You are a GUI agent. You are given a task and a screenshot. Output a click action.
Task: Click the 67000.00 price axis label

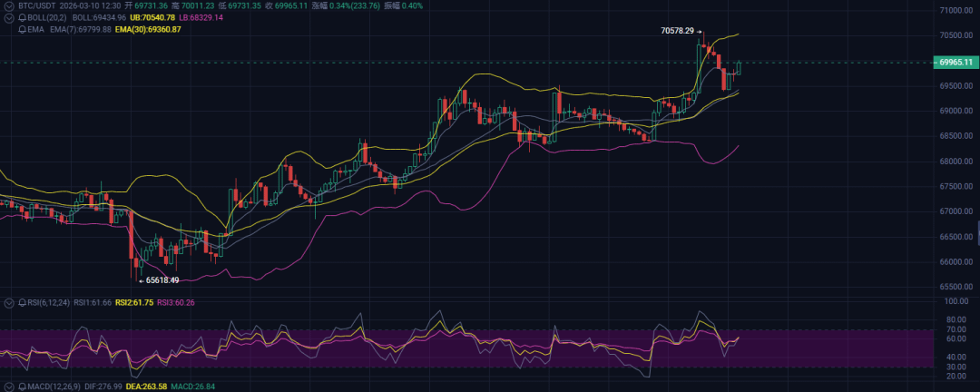pyautogui.click(x=956, y=211)
